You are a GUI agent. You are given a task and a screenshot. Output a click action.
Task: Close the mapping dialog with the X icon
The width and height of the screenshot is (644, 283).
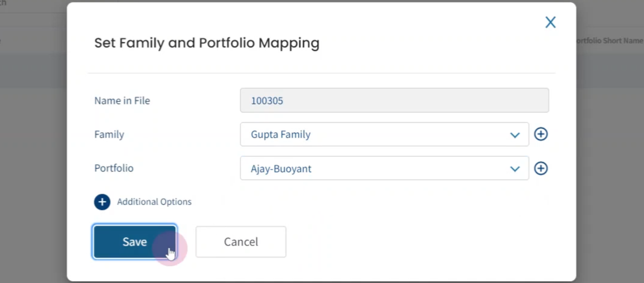(x=550, y=22)
